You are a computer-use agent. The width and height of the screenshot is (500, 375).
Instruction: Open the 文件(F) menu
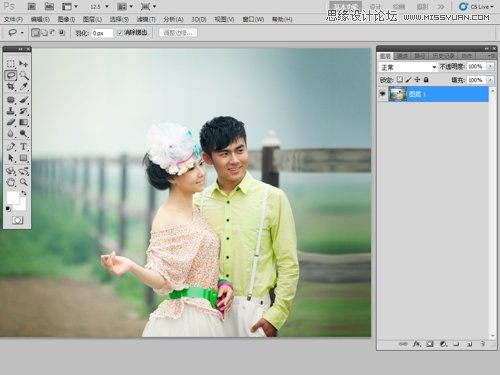(x=13, y=19)
